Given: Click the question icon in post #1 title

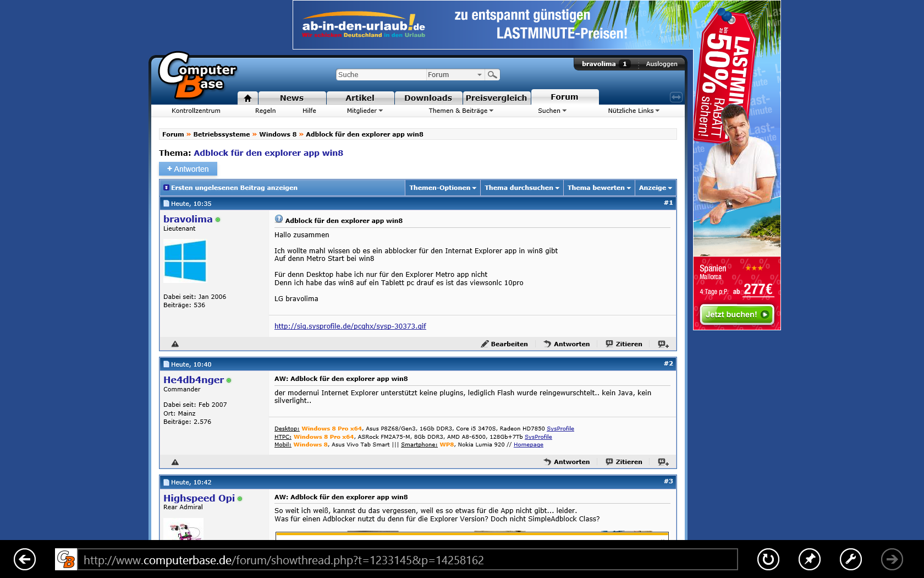Looking at the screenshot, I should (x=279, y=219).
